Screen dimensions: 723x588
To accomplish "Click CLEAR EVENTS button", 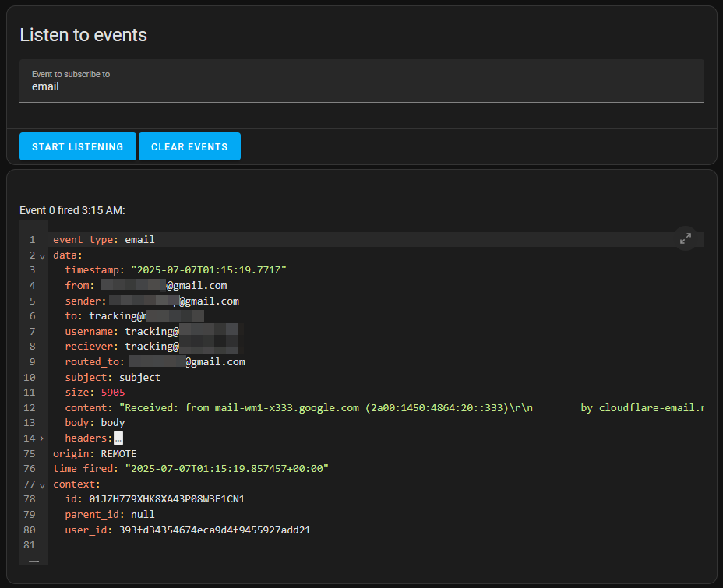I will point(189,146).
